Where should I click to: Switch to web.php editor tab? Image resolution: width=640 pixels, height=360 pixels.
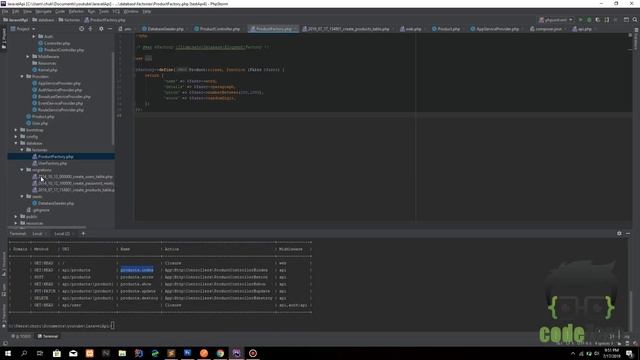point(411,29)
